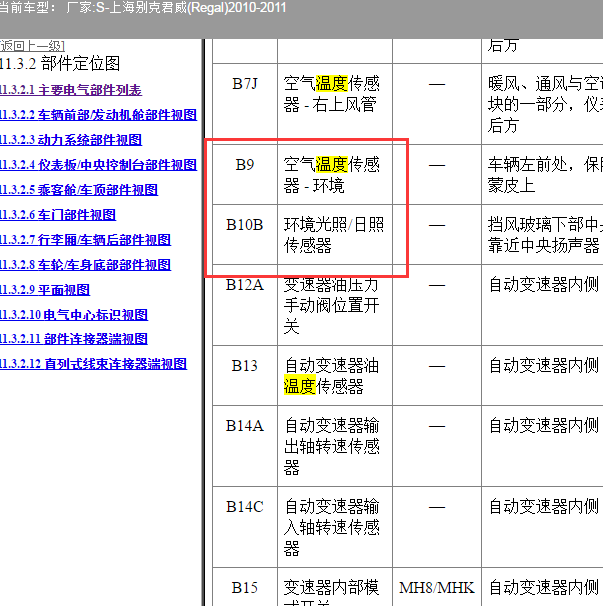Image resolution: width=603 pixels, height=606 pixels.
Task: Click the 返回上一级 back link
Action: point(32,46)
